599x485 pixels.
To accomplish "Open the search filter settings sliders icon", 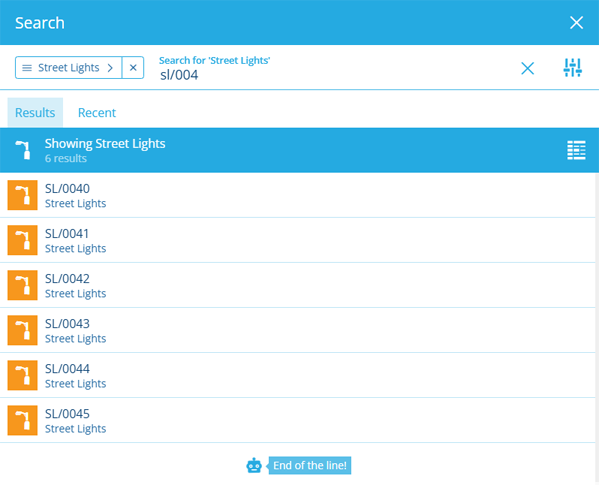I will click(x=572, y=68).
